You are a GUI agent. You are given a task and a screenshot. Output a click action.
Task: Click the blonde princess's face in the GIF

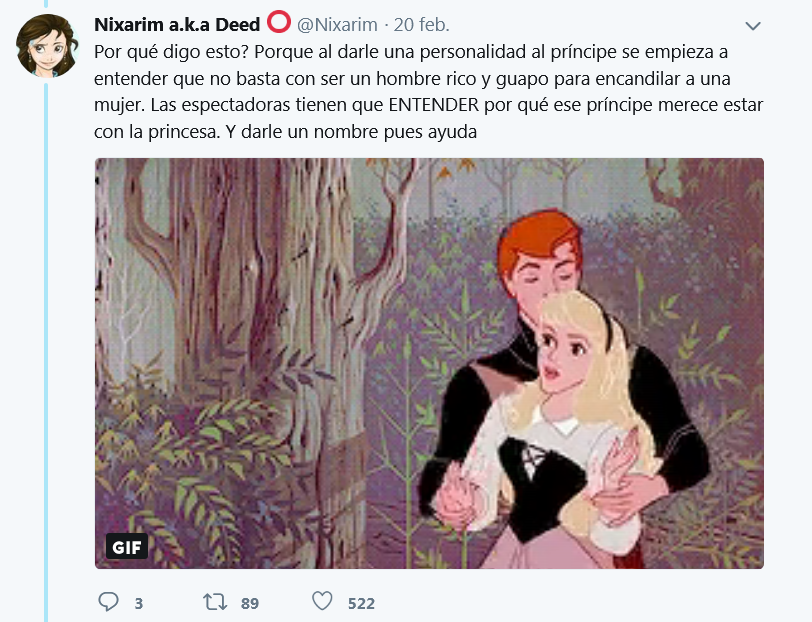tap(562, 352)
